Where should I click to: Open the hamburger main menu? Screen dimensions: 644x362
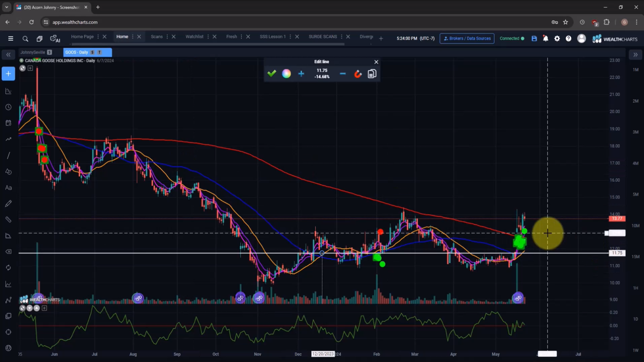(x=11, y=39)
